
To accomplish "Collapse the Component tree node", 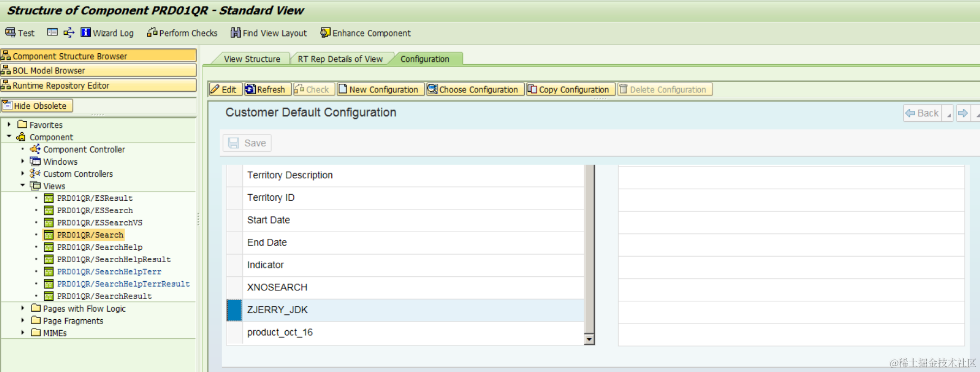I will point(9,137).
